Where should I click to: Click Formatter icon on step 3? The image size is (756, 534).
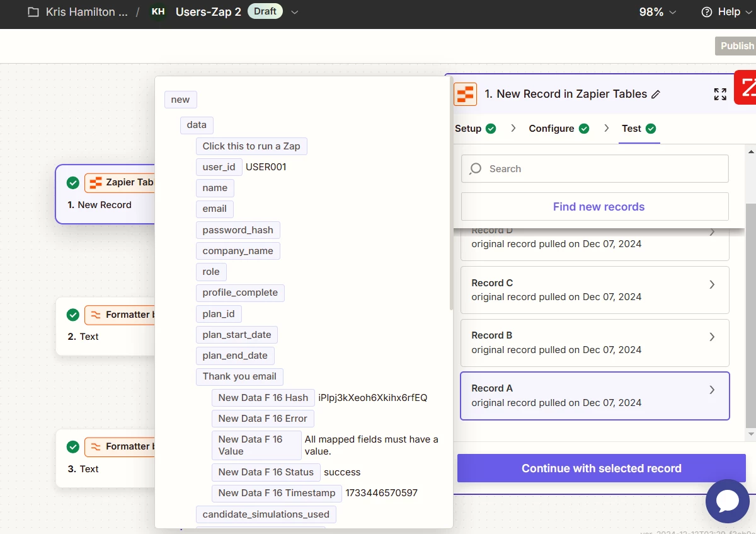coord(96,446)
